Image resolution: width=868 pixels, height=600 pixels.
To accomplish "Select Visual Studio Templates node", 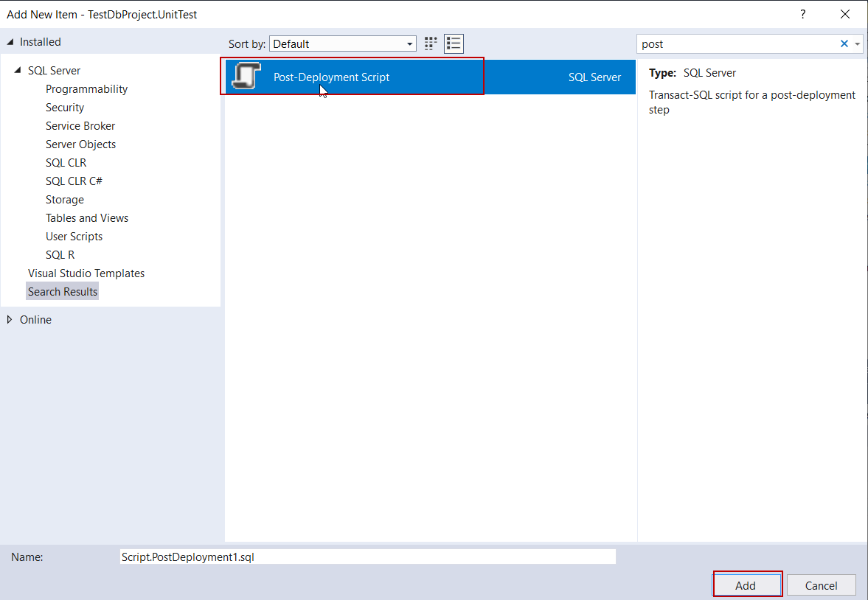I will tap(86, 273).
